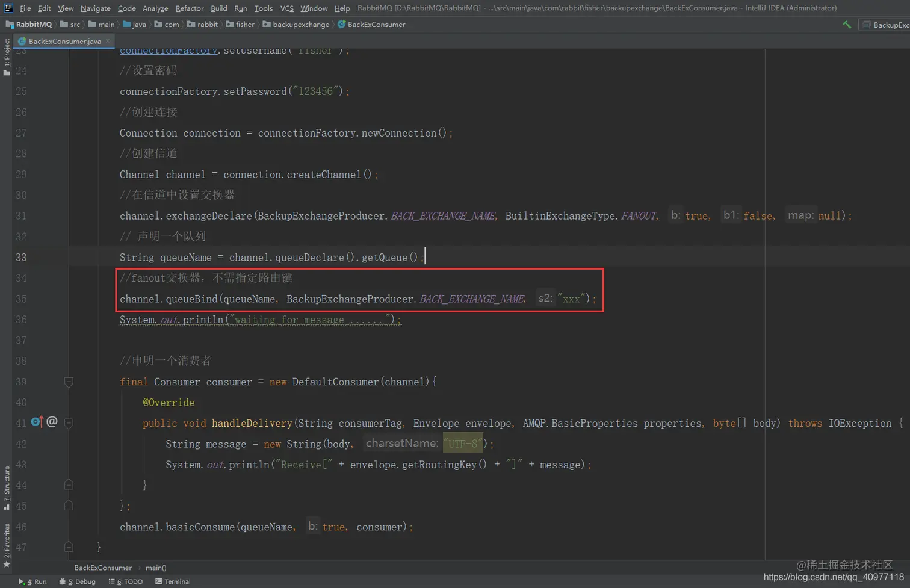Image resolution: width=910 pixels, height=588 pixels.
Task: Click getRoutingKey() call on line 43
Action: tap(444, 465)
